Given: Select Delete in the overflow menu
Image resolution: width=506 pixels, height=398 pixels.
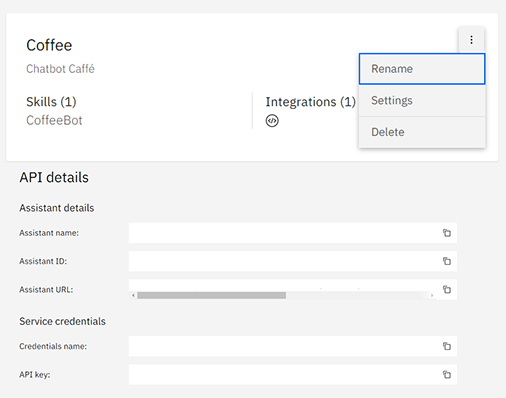Looking at the screenshot, I should point(422,132).
